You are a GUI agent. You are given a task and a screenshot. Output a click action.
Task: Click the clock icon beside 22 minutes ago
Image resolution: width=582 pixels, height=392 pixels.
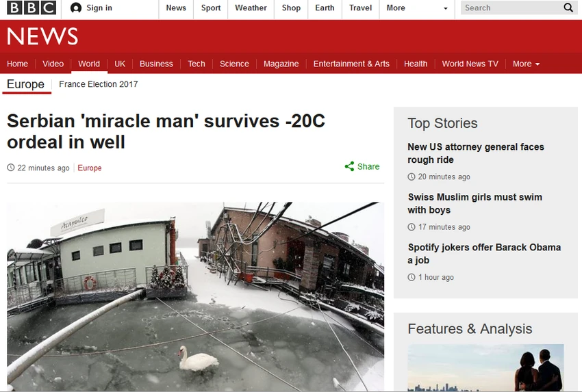tap(11, 168)
